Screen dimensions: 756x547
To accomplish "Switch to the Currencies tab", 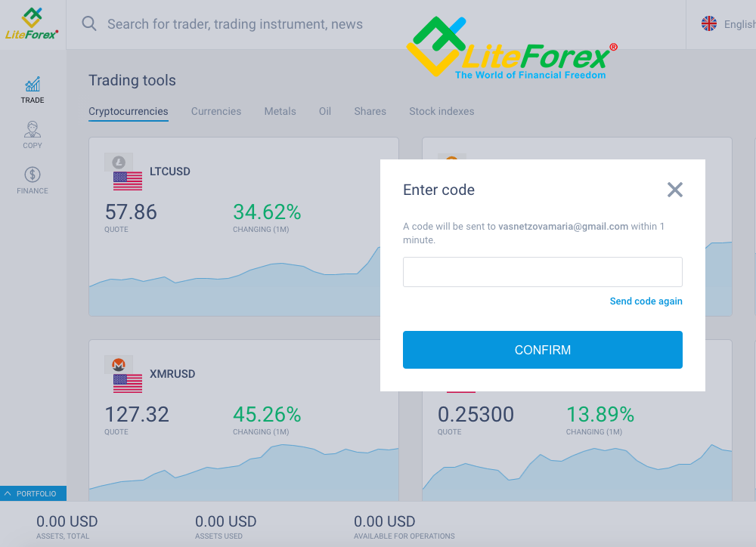I will click(216, 111).
